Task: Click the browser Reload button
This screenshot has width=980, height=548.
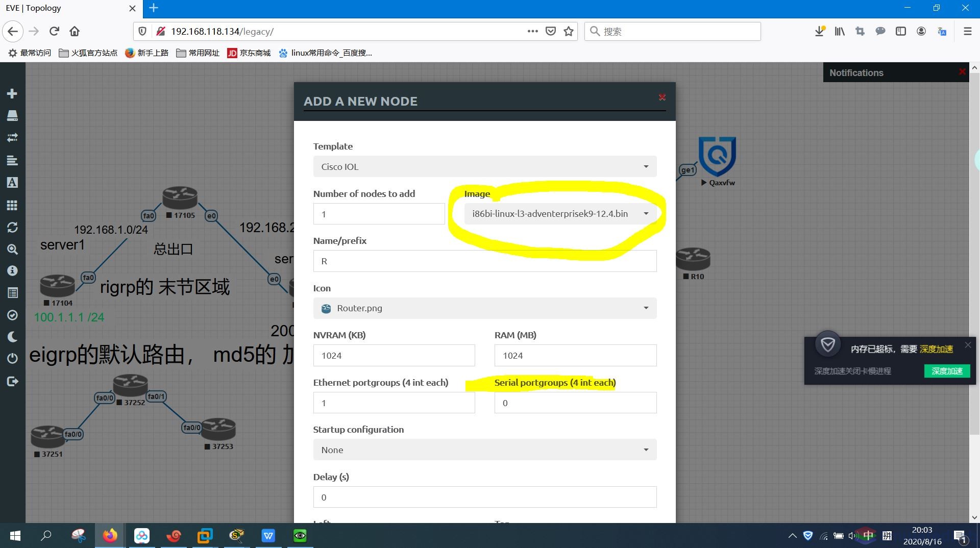Action: (x=54, y=31)
